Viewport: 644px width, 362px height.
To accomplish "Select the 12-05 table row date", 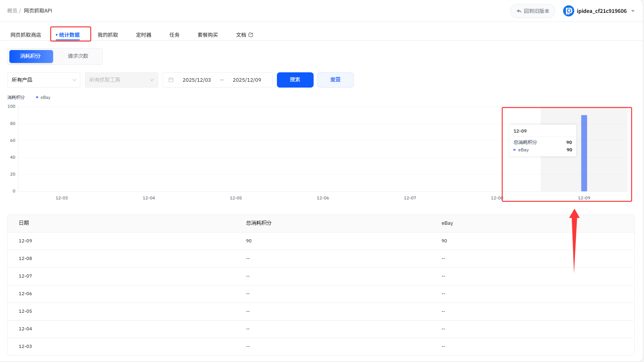I will [x=25, y=311].
